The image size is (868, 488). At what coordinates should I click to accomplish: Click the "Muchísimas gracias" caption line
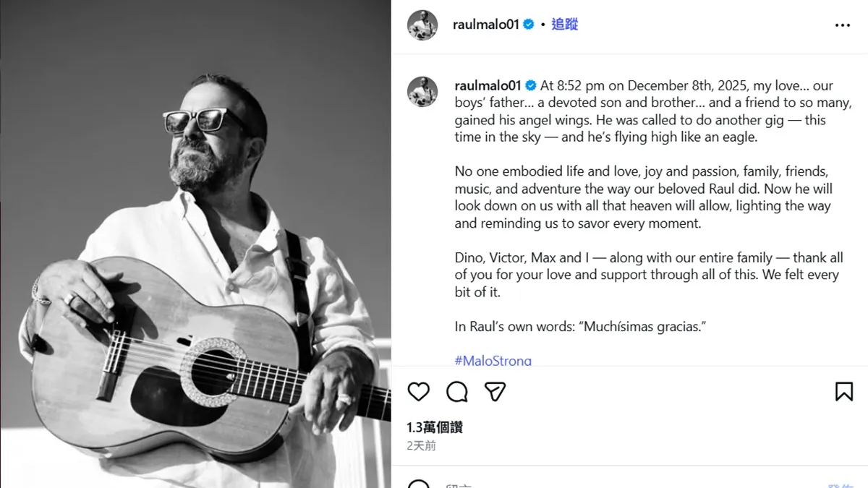580,327
